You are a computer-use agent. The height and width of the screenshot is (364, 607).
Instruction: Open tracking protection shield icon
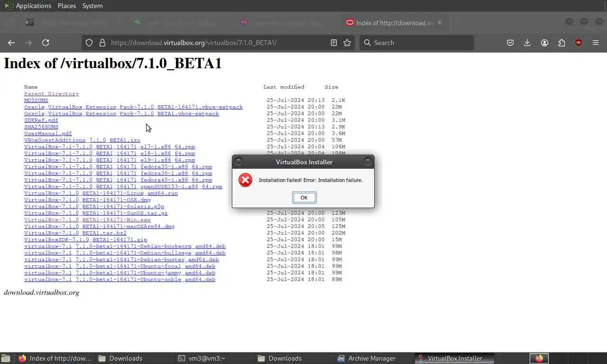89,43
